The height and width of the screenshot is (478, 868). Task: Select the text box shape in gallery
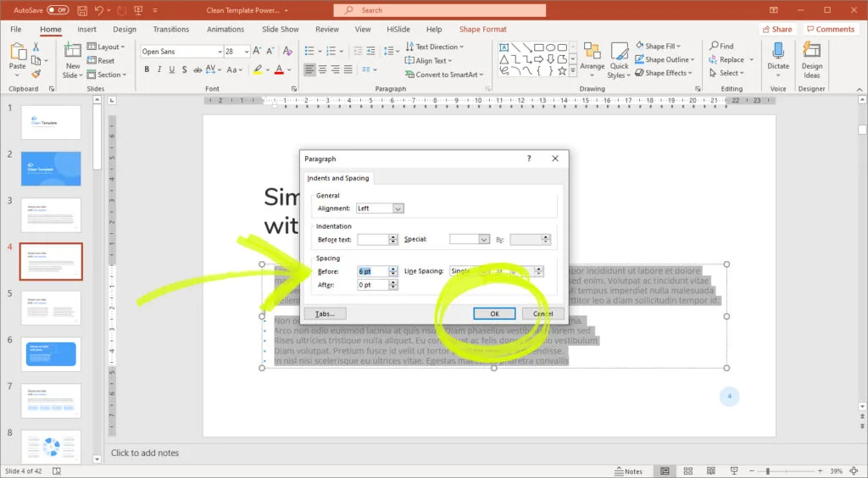[x=504, y=47]
